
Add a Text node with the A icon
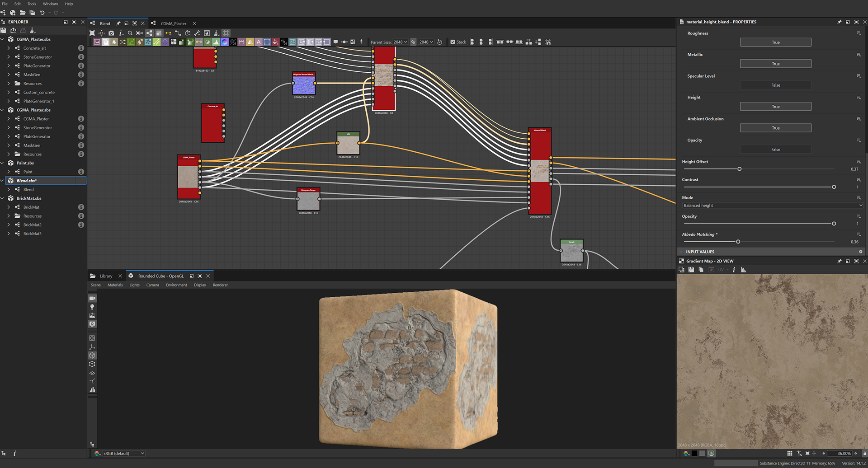coord(259,42)
